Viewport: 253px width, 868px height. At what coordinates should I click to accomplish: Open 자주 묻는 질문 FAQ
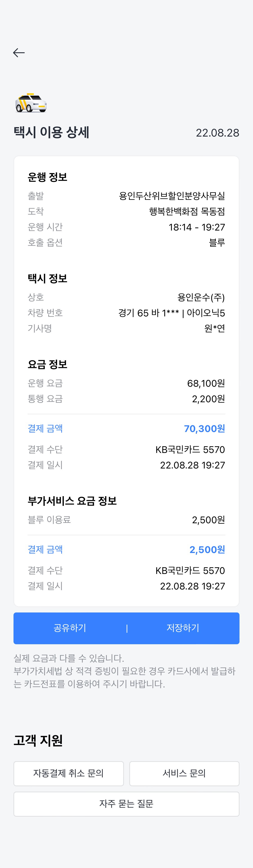[x=126, y=804]
